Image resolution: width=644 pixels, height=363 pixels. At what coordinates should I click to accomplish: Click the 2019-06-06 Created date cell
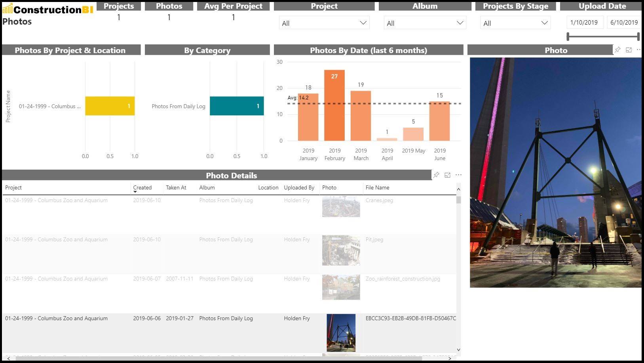pyautogui.click(x=147, y=318)
